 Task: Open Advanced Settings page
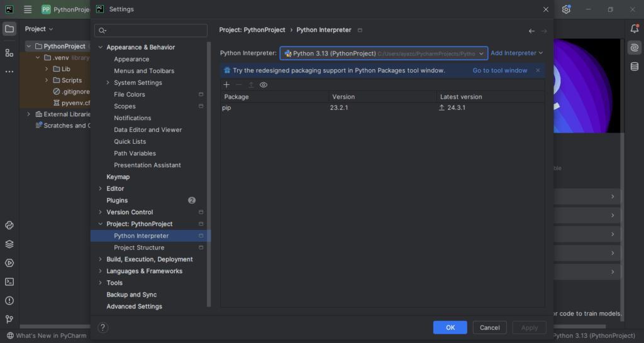click(135, 307)
